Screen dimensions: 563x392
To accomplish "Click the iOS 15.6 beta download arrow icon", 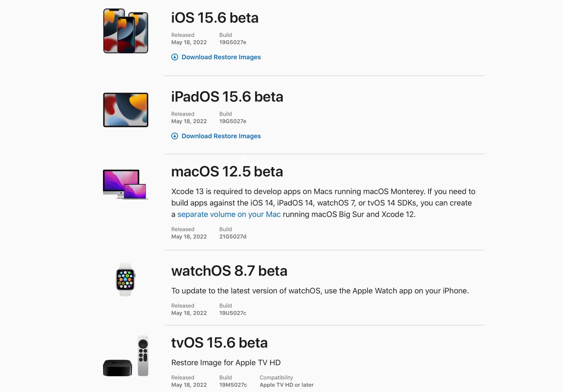I will 175,57.
